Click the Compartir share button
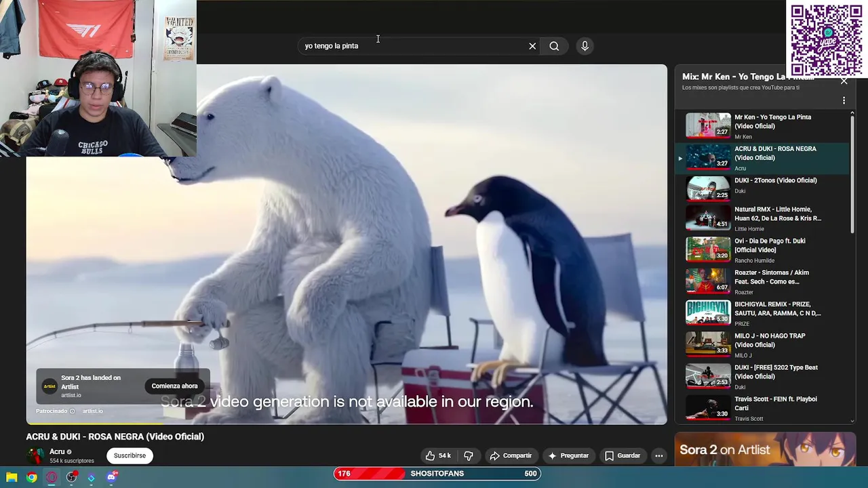This screenshot has width=868, height=488. tap(511, 455)
